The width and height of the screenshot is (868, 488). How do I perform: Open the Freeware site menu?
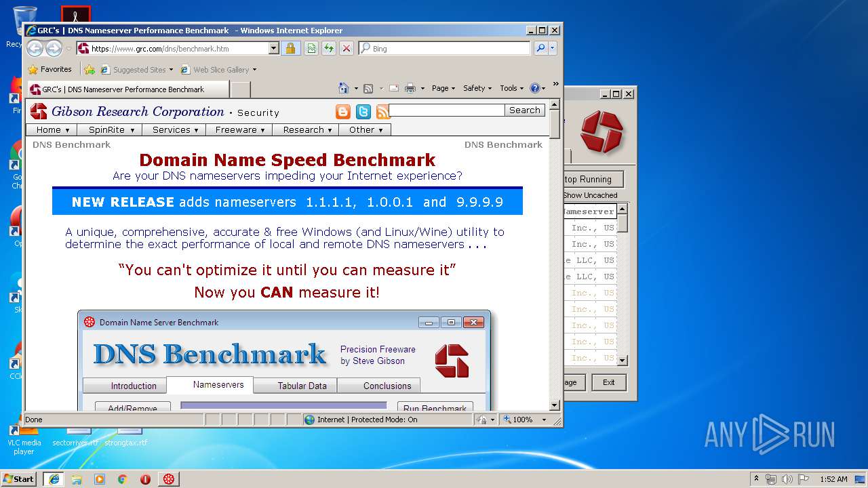(x=239, y=129)
